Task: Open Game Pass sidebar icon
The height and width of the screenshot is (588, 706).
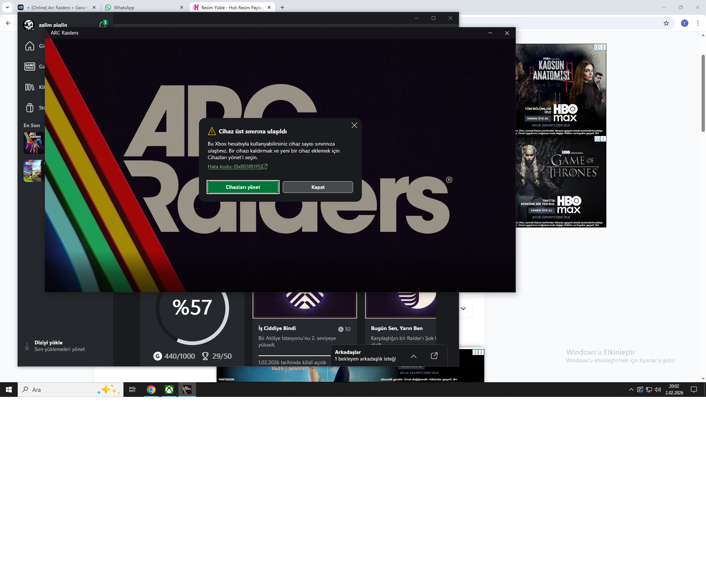Action: click(x=30, y=67)
